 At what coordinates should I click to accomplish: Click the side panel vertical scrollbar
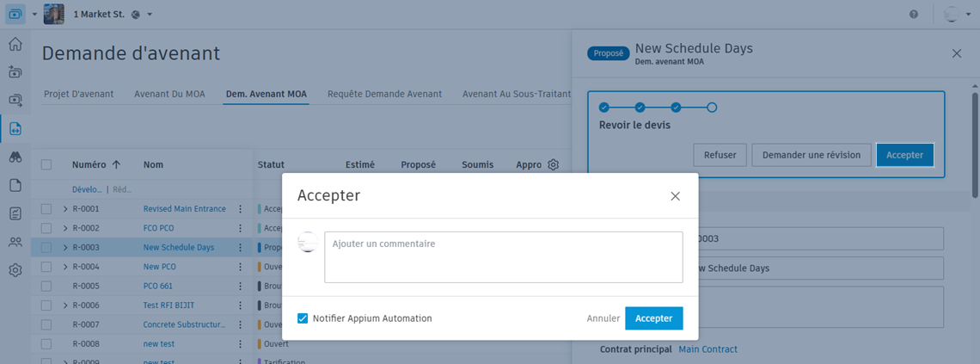tap(974, 144)
